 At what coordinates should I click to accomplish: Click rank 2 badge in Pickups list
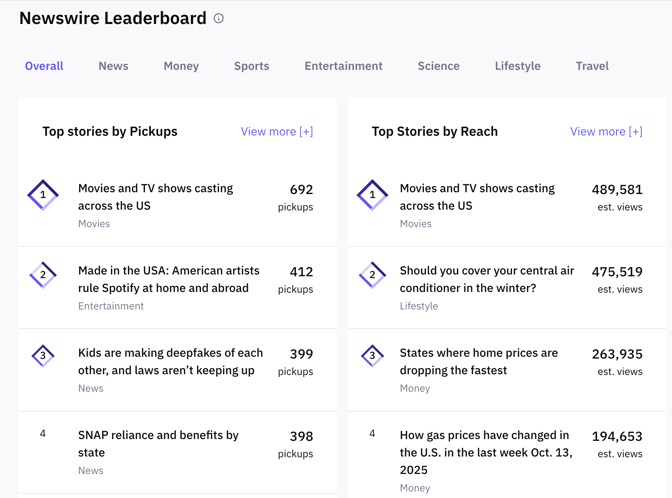43,275
